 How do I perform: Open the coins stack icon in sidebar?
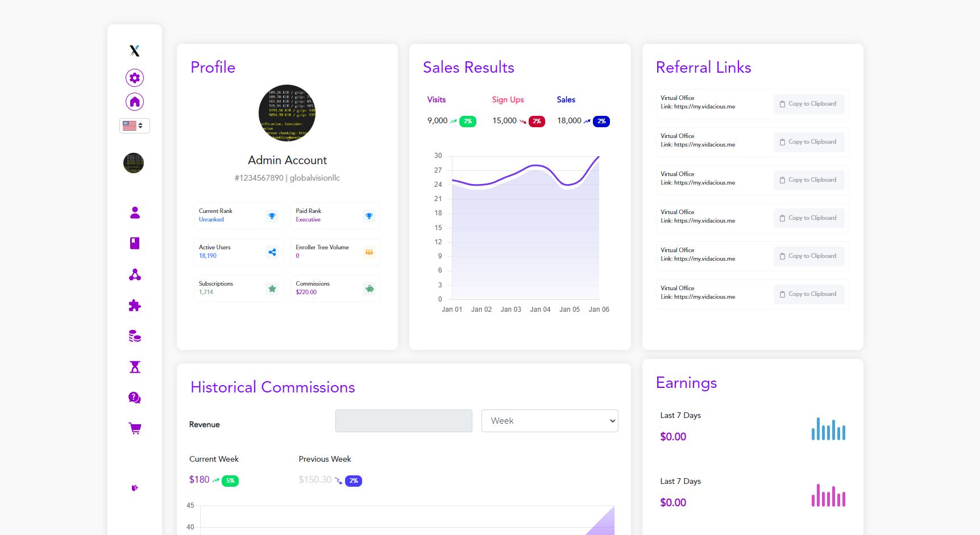(x=135, y=336)
